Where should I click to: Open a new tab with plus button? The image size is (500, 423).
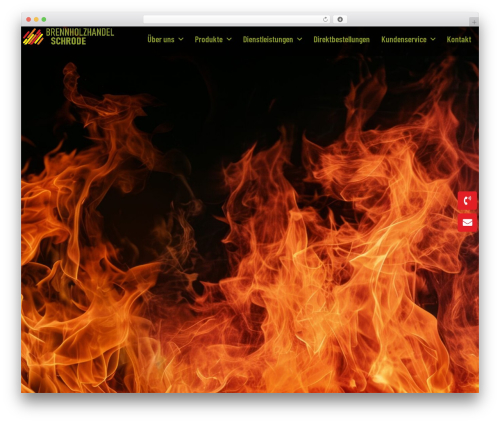point(474,22)
